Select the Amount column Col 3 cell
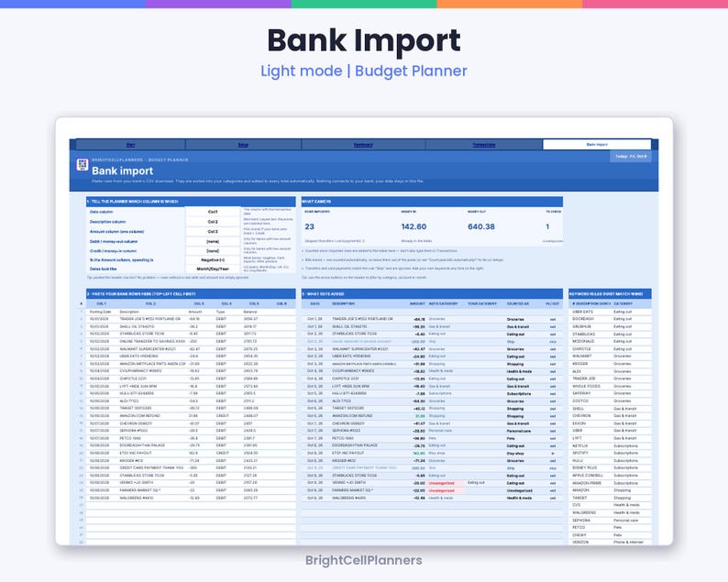This screenshot has height=582, width=728. (x=213, y=232)
